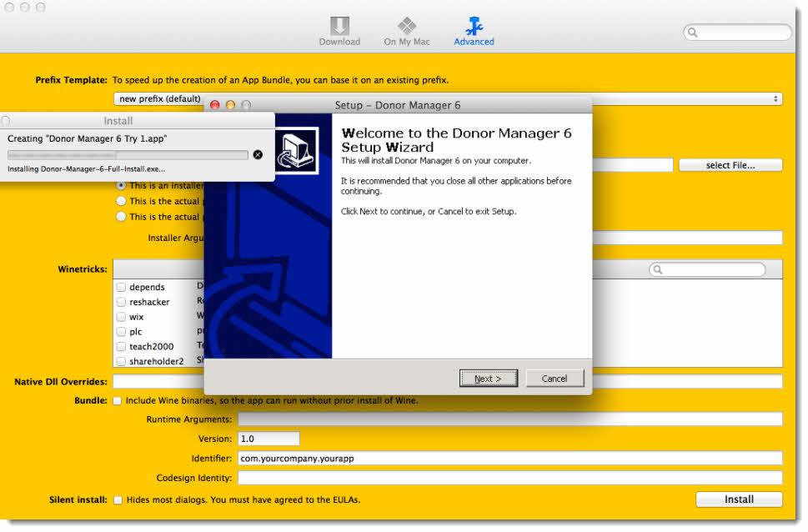Viewport: 808px width, 532px height.
Task: Cancel install progress with the X icon
Action: [x=258, y=154]
